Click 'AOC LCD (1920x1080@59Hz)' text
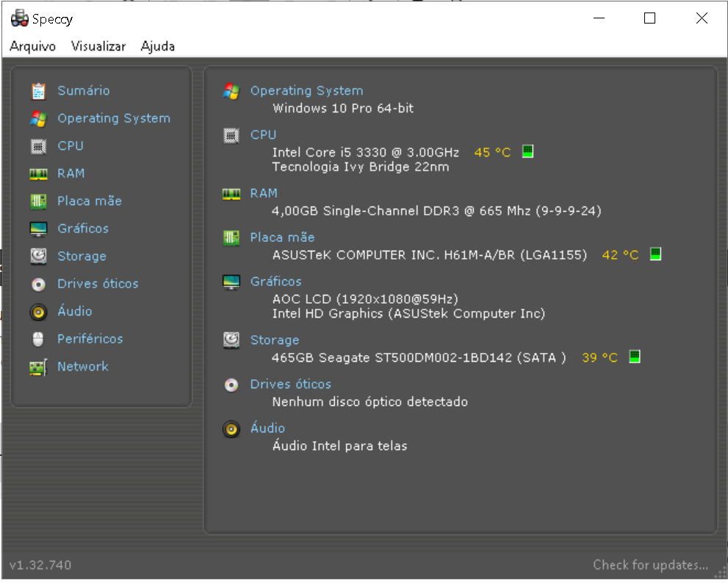The height and width of the screenshot is (583, 728). (x=365, y=298)
